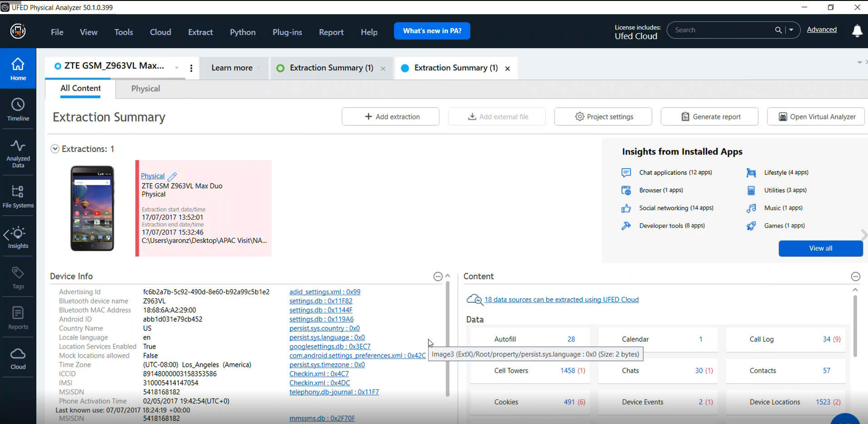Screen dimensions: 868x424
Task: Open the Reports sidebar panel
Action: [x=18, y=318]
